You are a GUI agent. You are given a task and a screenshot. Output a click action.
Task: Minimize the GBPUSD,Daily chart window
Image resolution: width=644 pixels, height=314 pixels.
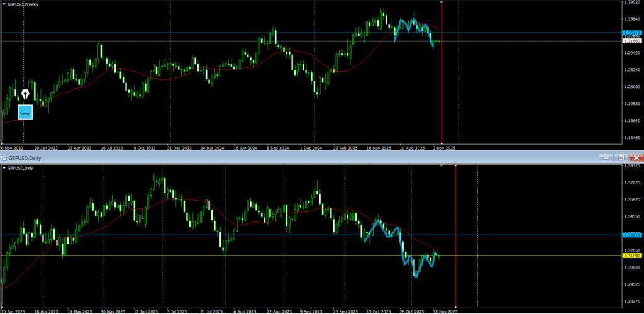(x=605, y=157)
